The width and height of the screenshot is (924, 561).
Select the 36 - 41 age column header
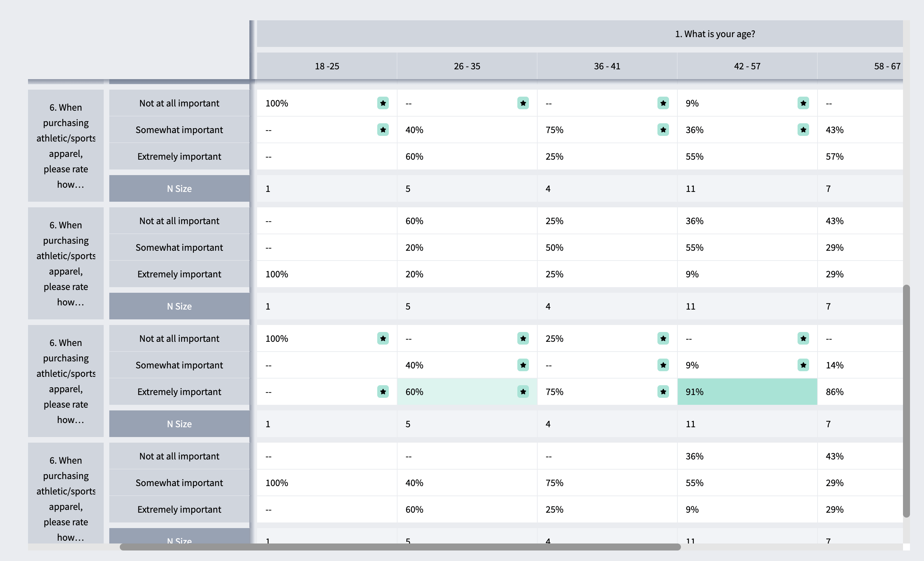607,66
